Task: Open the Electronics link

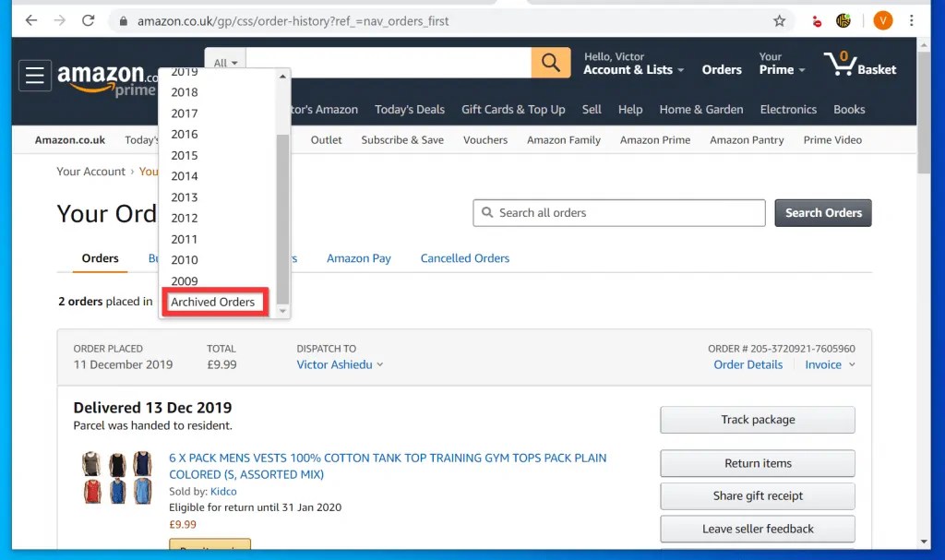Action: [788, 109]
